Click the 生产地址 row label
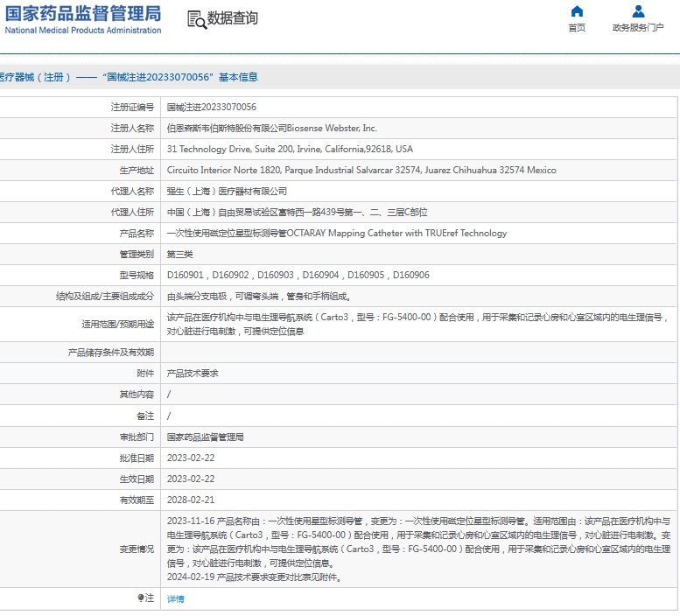This screenshot has height=616, width=680. (x=137, y=171)
